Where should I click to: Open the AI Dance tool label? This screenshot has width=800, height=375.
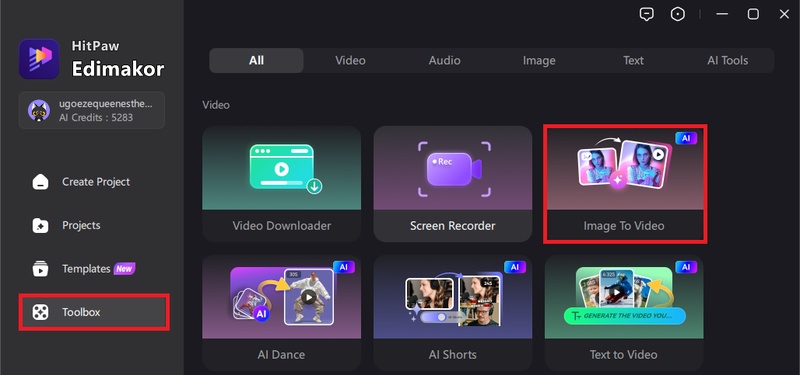tap(282, 355)
